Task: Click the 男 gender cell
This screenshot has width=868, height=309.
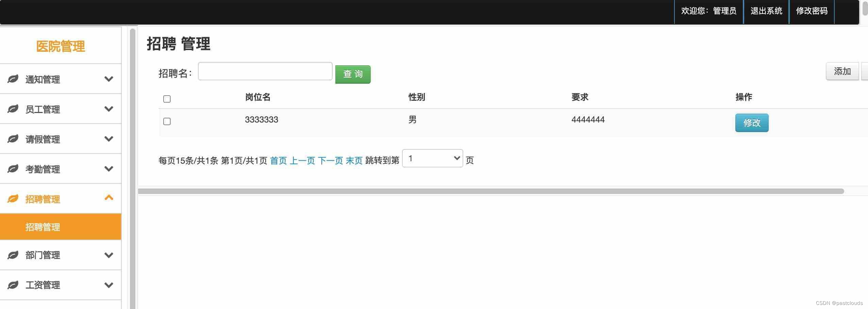Action: (413, 120)
